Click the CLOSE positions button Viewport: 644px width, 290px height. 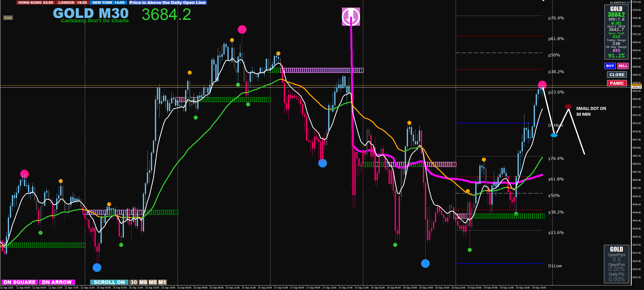[617, 75]
